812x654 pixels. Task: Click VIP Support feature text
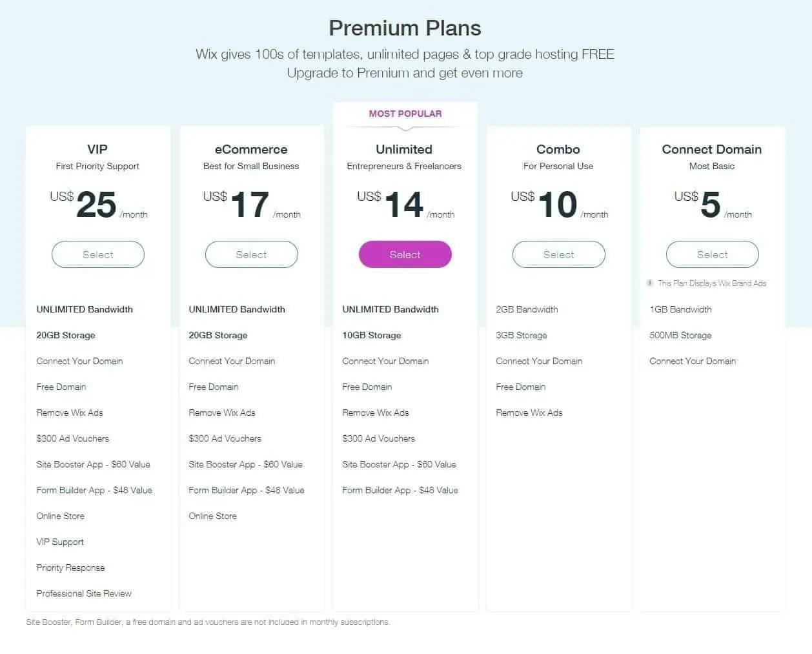(60, 542)
